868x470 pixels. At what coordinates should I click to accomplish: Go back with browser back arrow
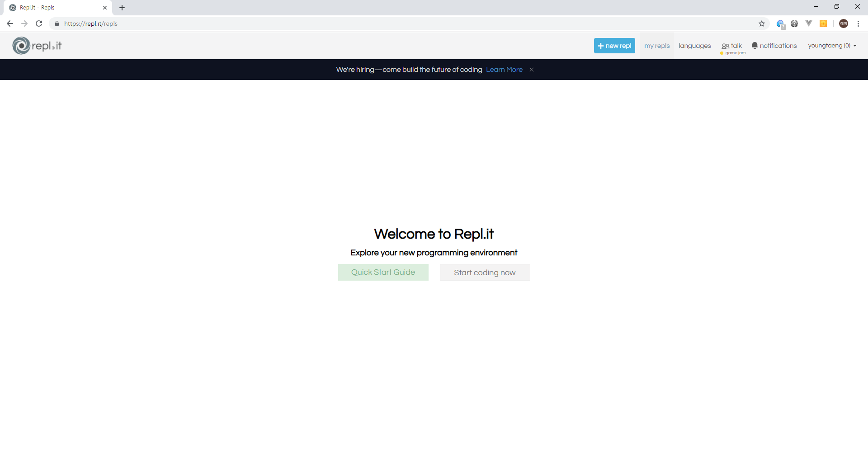click(x=10, y=23)
